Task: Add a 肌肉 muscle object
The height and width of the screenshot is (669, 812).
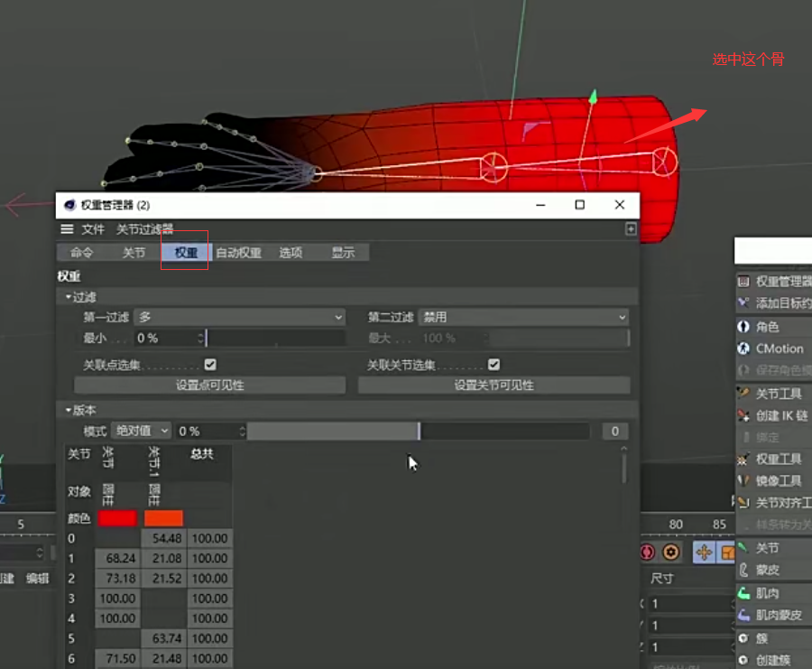Action: [x=774, y=593]
